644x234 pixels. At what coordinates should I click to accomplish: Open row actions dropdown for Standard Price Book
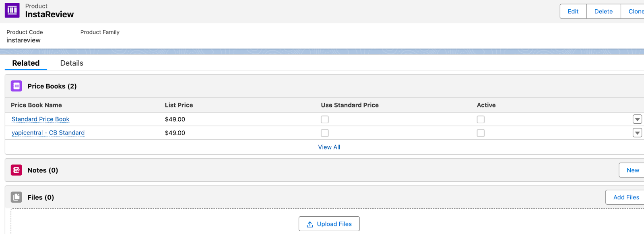pyautogui.click(x=637, y=119)
